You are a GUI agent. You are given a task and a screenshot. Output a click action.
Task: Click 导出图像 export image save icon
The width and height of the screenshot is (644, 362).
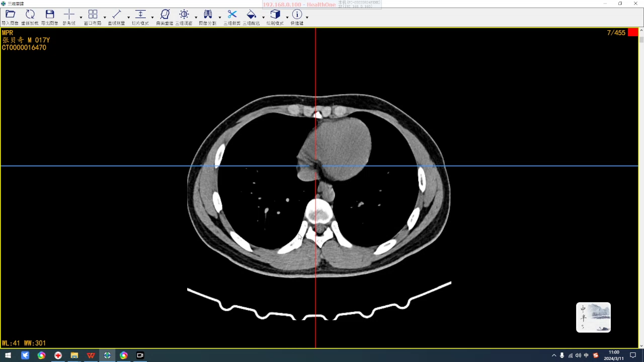point(50,15)
